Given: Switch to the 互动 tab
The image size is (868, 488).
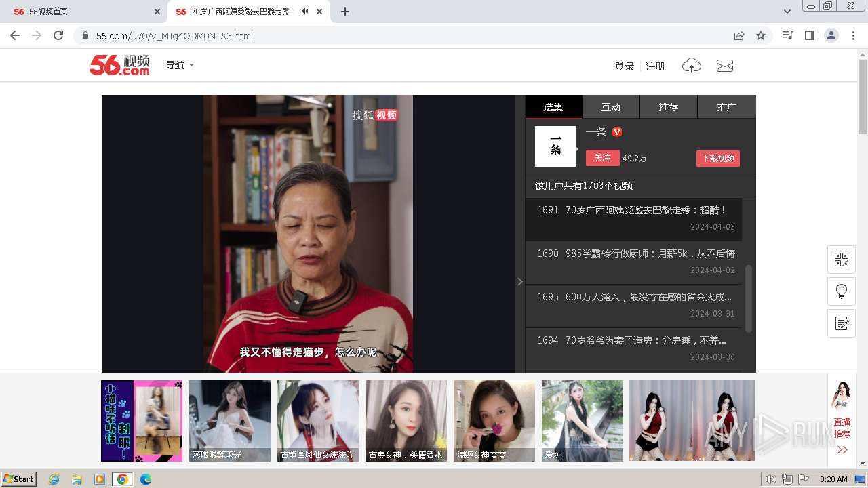Looking at the screenshot, I should pyautogui.click(x=611, y=107).
